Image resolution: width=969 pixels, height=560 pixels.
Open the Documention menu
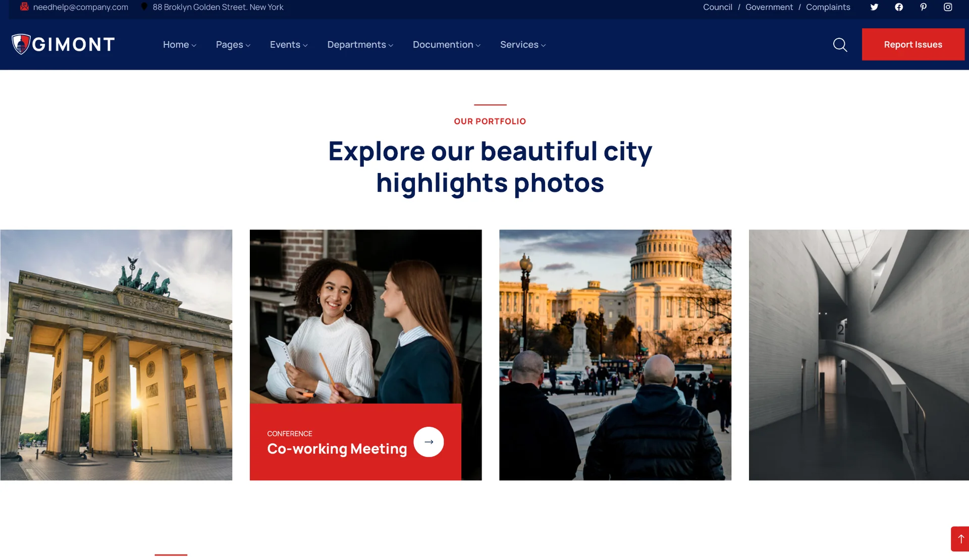(x=446, y=45)
